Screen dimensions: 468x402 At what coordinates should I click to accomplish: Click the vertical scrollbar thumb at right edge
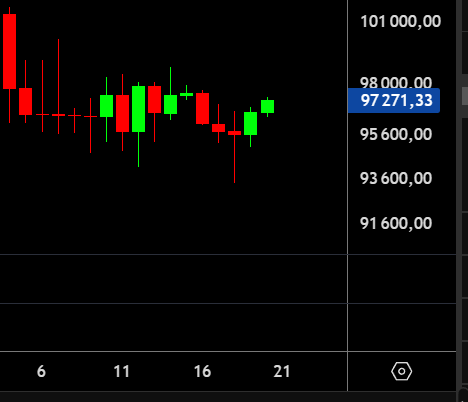(465, 96)
